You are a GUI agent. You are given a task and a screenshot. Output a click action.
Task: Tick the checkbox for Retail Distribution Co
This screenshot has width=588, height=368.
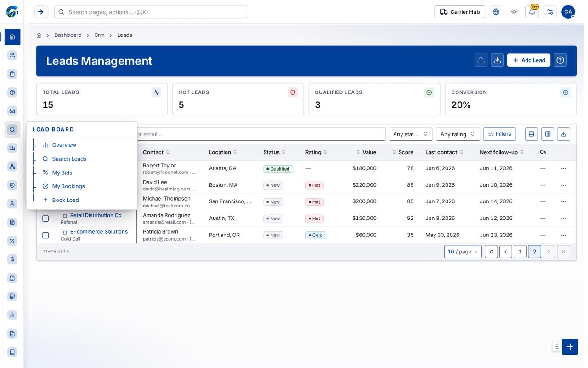tap(45, 219)
